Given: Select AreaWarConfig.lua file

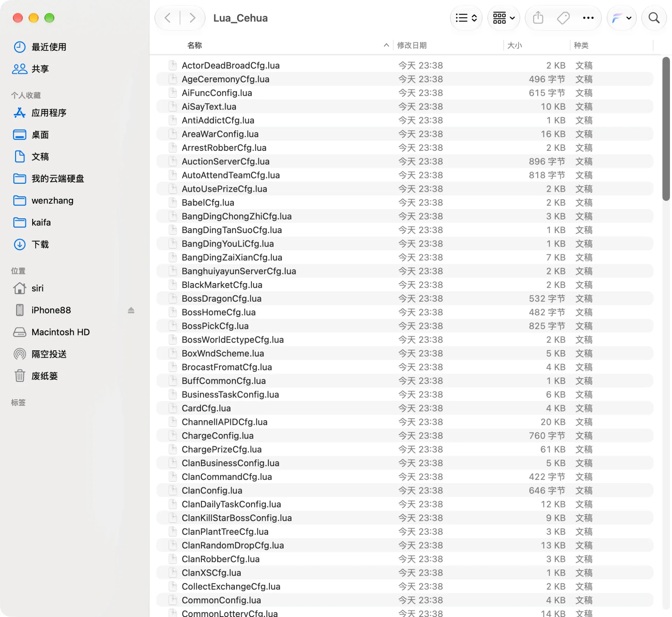Looking at the screenshot, I should [x=405, y=134].
